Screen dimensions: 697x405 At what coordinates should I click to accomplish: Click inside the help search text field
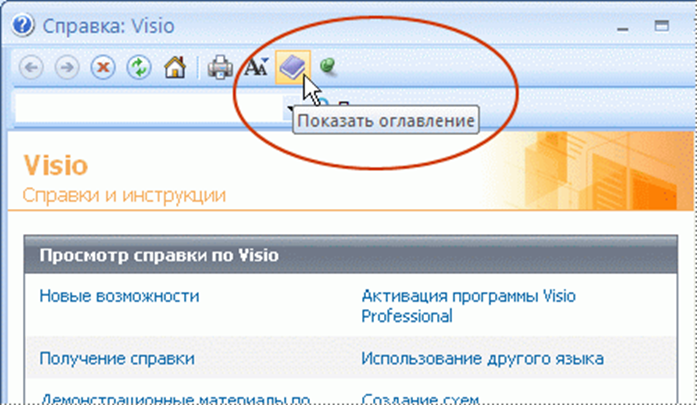149,108
